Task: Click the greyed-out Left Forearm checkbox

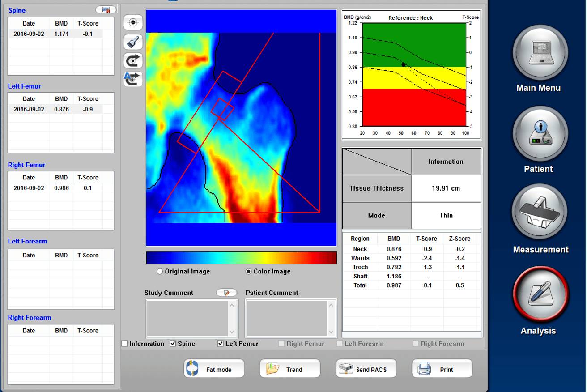Action: pyautogui.click(x=340, y=344)
